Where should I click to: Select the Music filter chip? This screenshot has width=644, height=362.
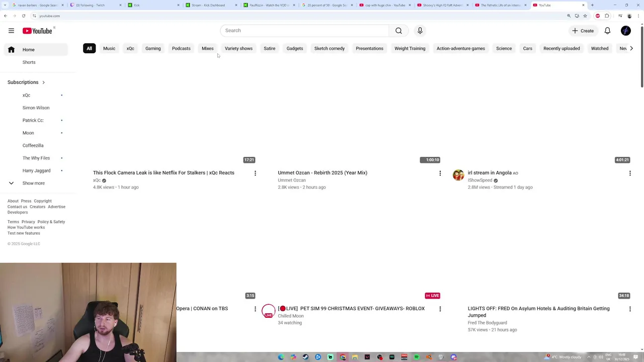click(109, 49)
